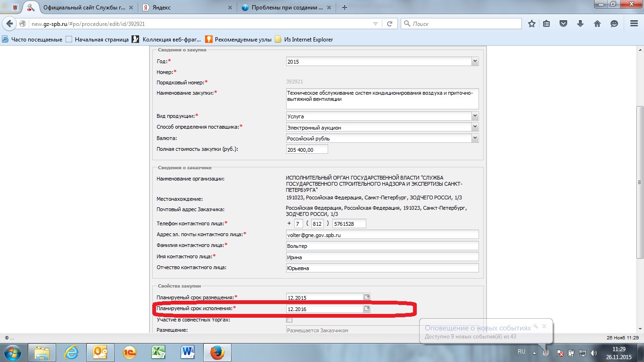Select the pinned tab with the gavel icon

click(31, 8)
